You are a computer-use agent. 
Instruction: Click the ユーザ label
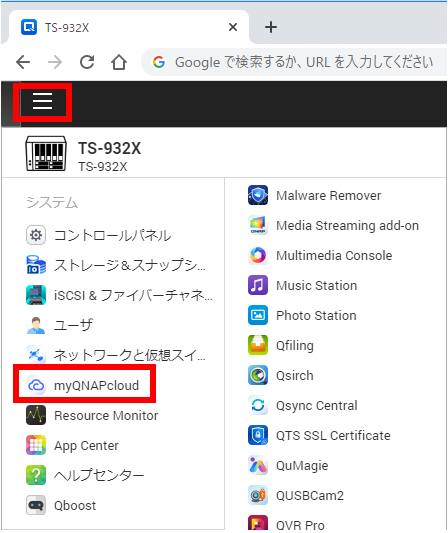click(x=73, y=325)
